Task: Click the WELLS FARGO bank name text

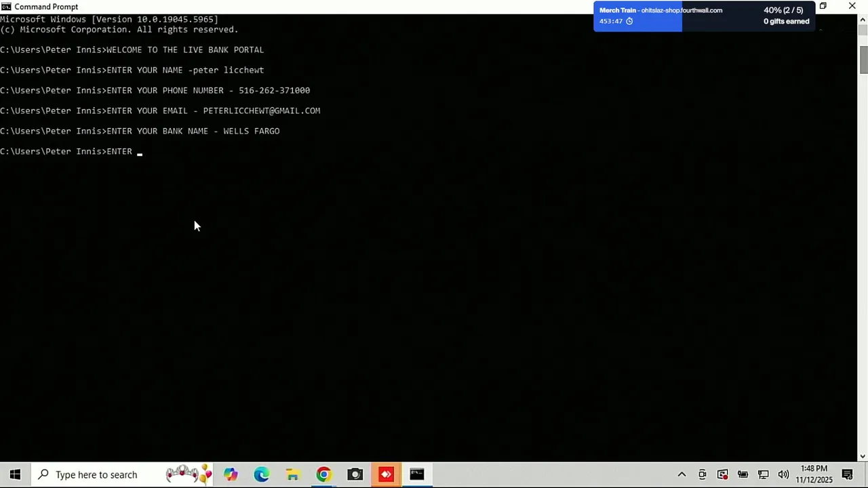Action: point(252,131)
